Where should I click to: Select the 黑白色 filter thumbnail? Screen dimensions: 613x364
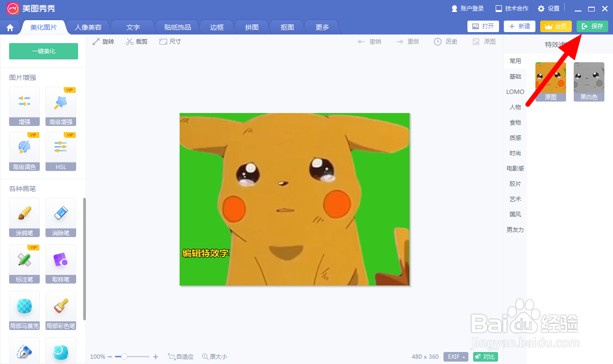click(x=589, y=82)
